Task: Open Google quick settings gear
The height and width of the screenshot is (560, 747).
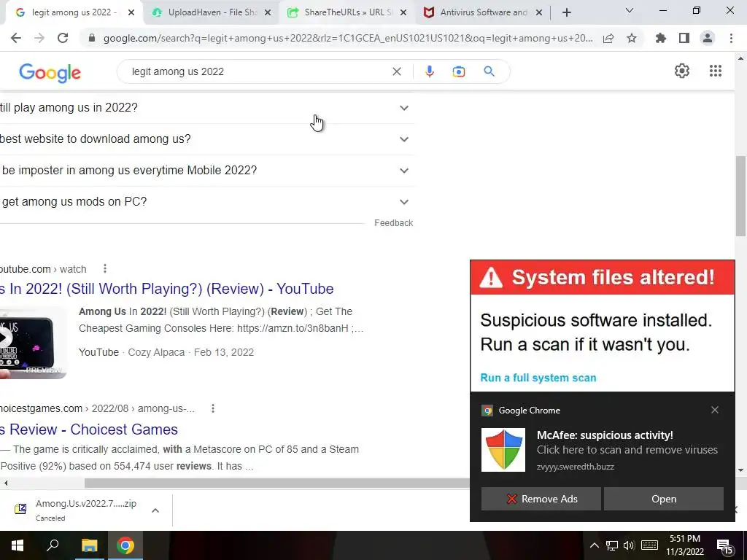Action: [x=682, y=71]
